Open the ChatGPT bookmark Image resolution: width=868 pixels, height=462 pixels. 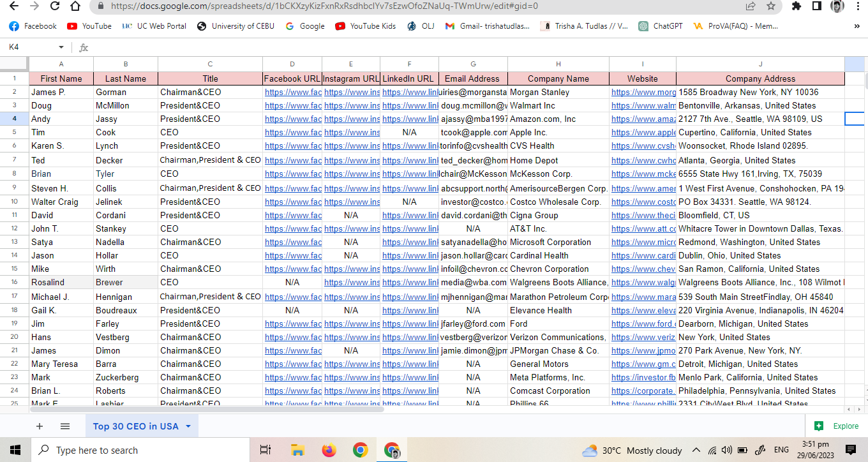[661, 26]
